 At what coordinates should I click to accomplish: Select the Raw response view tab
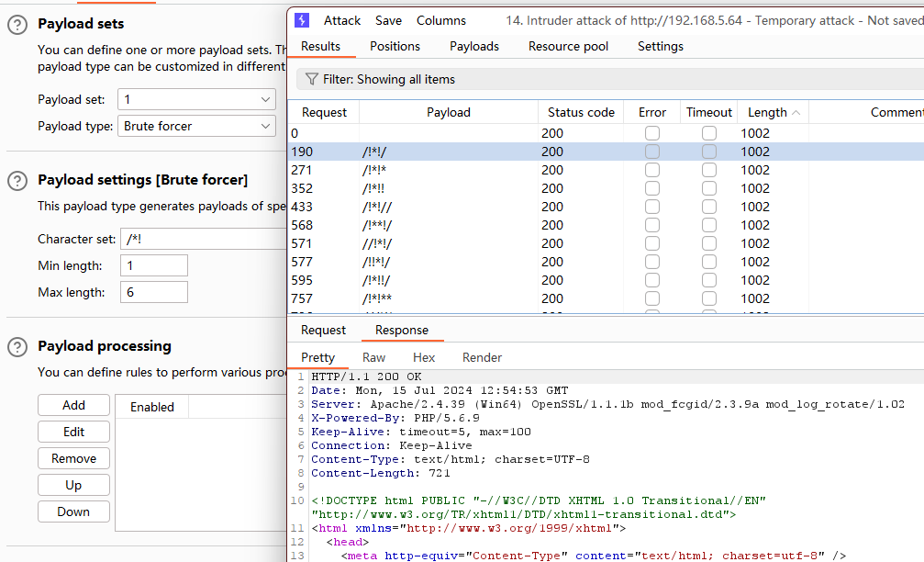(x=373, y=357)
